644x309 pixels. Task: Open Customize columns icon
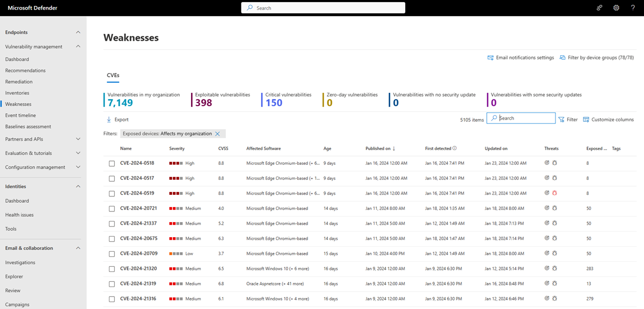tap(586, 120)
